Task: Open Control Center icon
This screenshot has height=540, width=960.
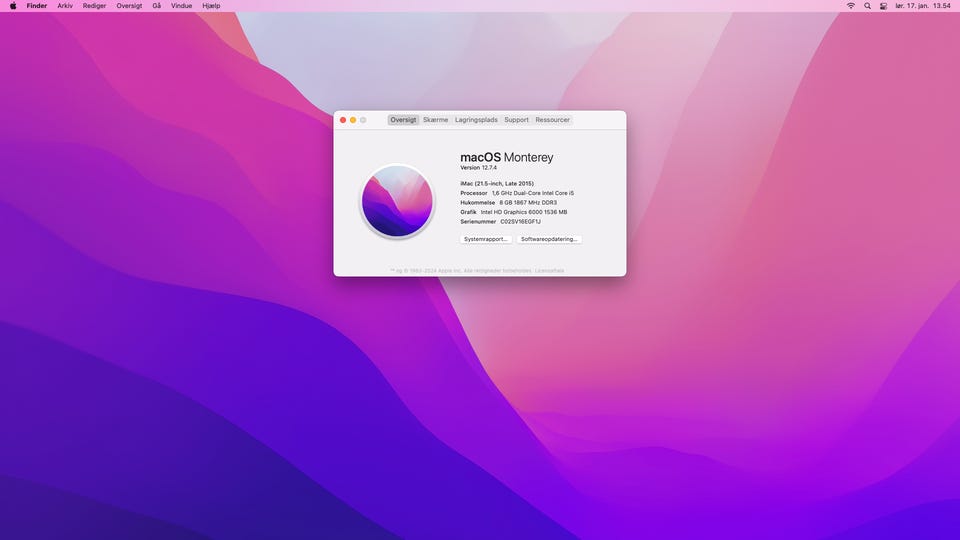Action: coord(883,6)
